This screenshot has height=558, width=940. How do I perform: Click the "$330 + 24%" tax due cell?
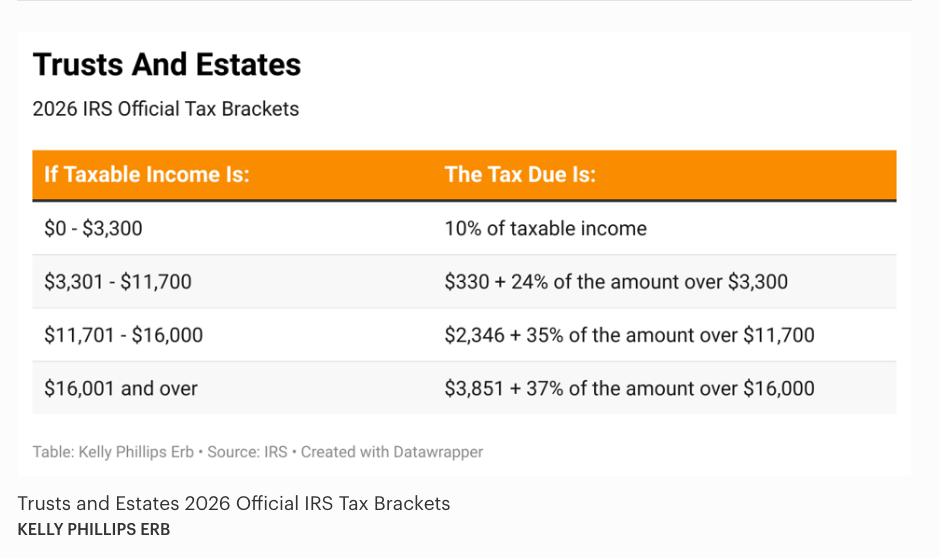coord(616,282)
